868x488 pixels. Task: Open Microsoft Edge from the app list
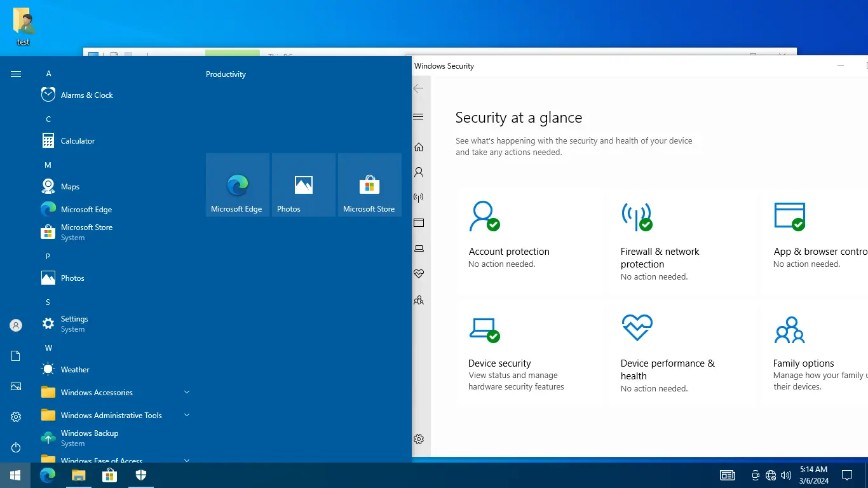114,210
